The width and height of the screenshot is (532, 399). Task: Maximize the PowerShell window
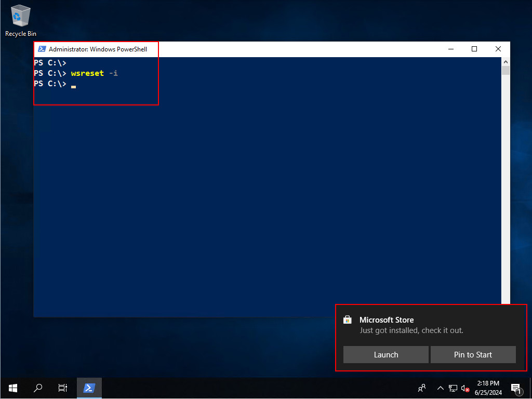pos(474,49)
